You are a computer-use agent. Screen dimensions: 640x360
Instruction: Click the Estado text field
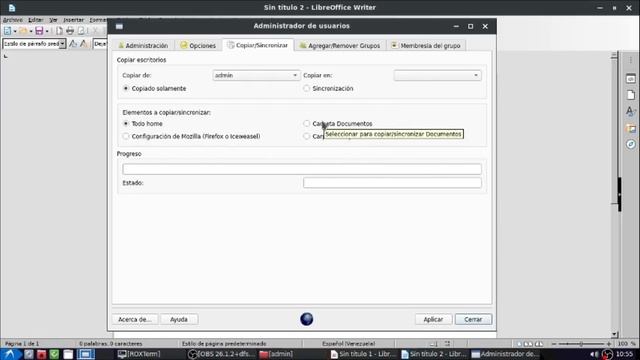point(392,182)
